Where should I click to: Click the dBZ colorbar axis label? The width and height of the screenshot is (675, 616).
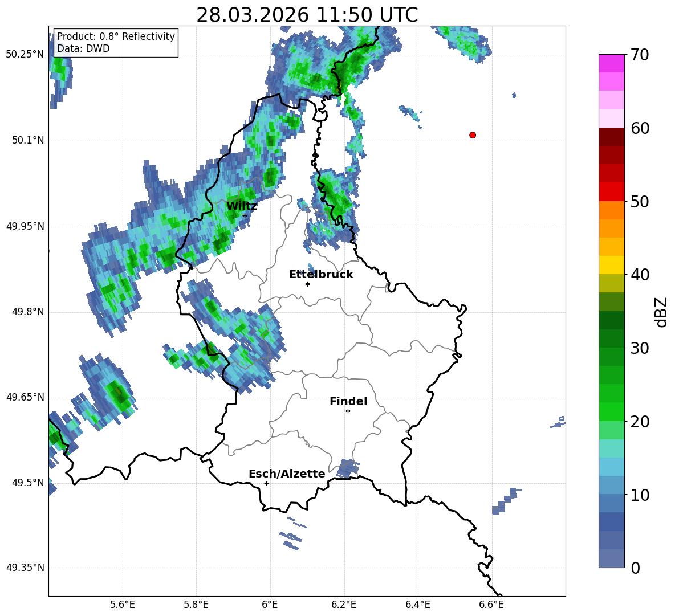click(x=662, y=312)
